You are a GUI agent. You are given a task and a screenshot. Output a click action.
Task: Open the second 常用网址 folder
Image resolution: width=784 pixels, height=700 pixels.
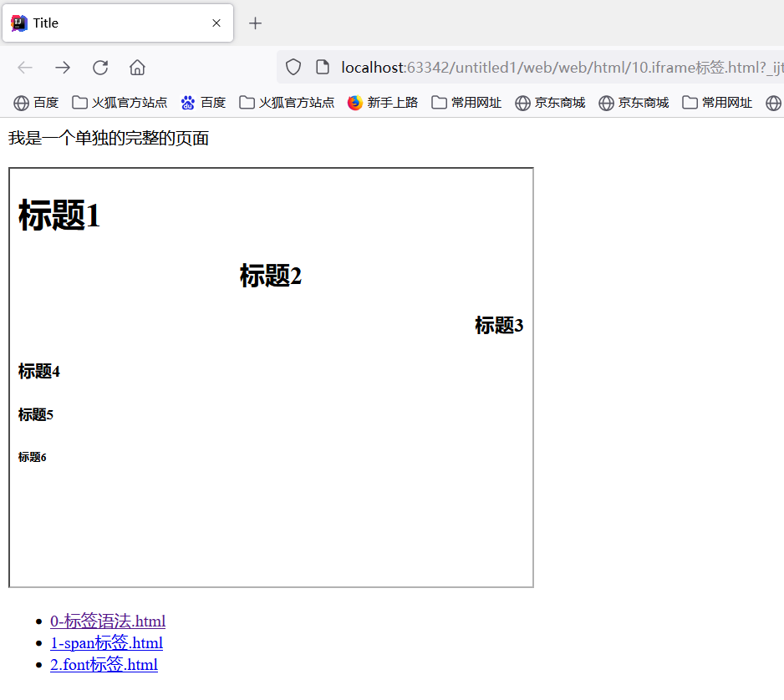pyautogui.click(x=717, y=102)
